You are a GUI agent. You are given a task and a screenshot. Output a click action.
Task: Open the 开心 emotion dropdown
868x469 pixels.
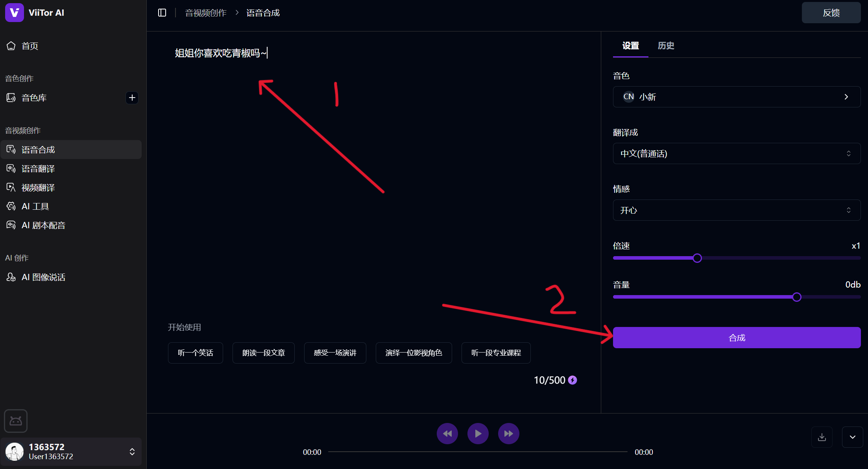click(x=737, y=210)
